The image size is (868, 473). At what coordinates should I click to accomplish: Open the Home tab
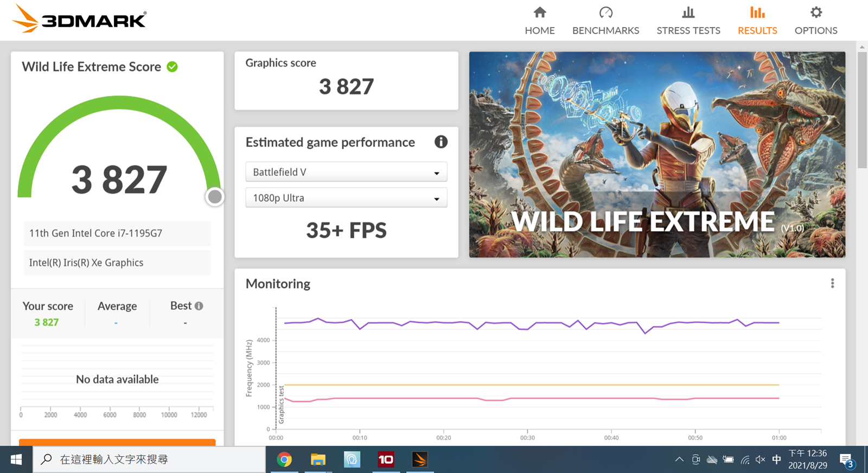pos(539,21)
